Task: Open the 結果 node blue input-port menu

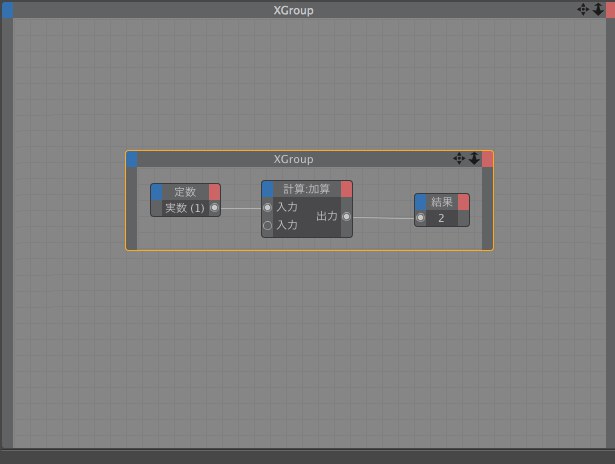Action: pyautogui.click(x=421, y=202)
